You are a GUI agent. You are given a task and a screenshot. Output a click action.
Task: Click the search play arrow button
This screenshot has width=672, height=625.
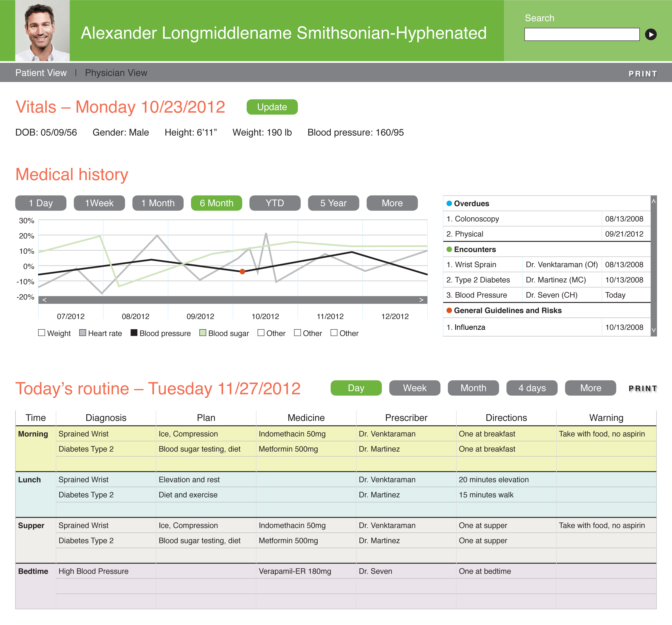click(650, 34)
